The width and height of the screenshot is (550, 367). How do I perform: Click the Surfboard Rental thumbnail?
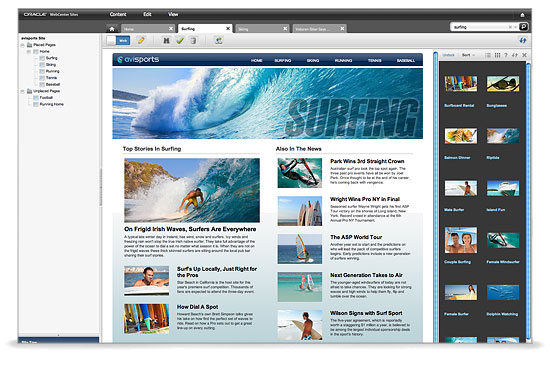[x=461, y=84]
